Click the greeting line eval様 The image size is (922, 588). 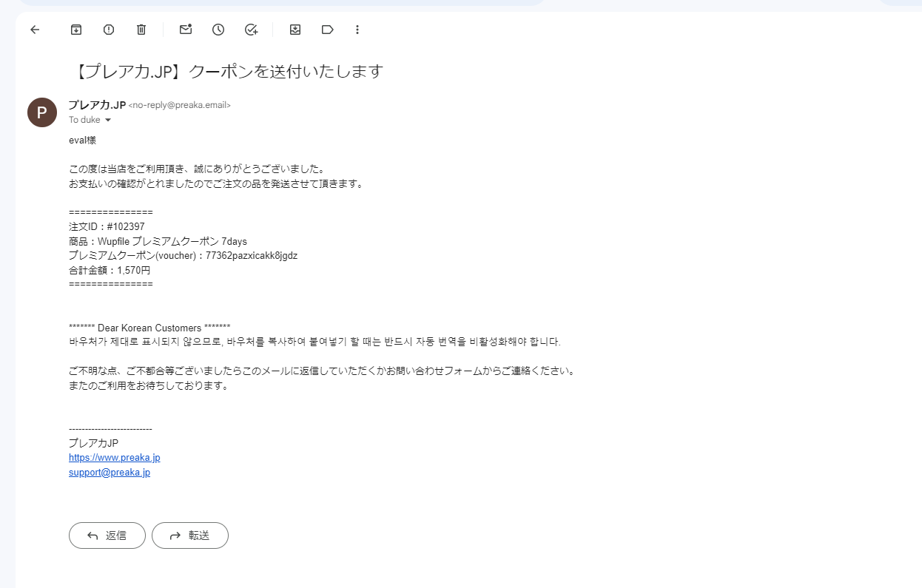(82, 140)
